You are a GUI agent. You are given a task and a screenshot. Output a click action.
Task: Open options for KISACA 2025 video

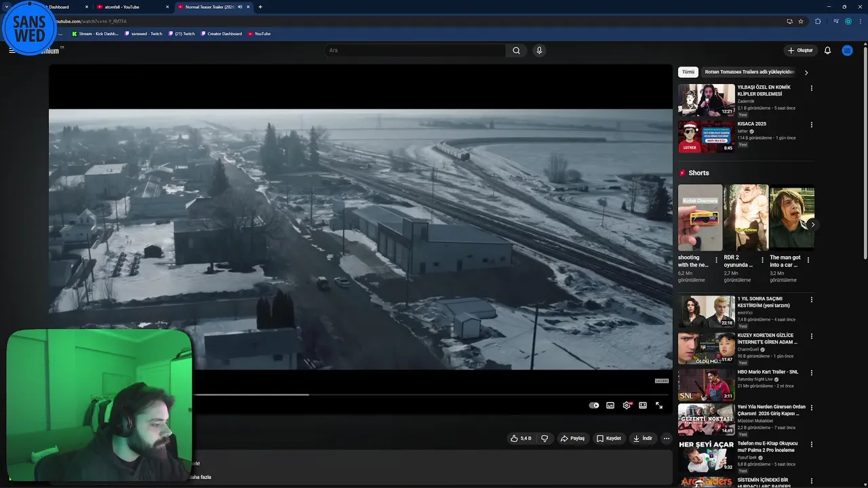(x=811, y=125)
